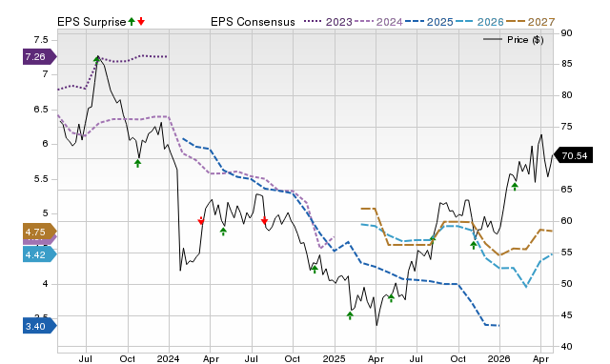The width and height of the screenshot is (610, 364).
Task: Click the 55 label on the price axis
Action: [566, 253]
